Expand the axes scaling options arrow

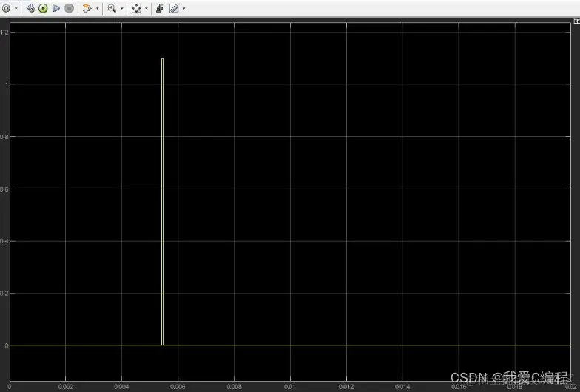146,9
